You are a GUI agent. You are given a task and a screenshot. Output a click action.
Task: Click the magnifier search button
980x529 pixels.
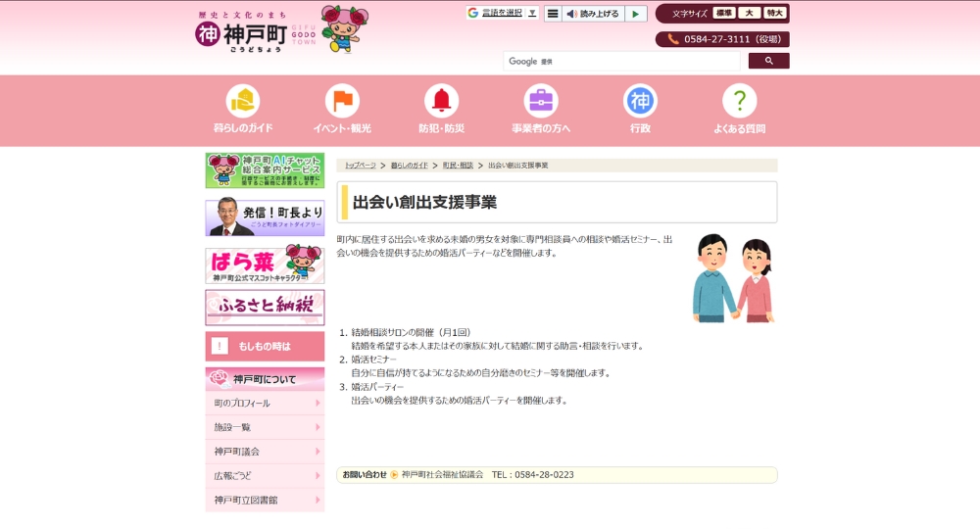[x=768, y=61]
